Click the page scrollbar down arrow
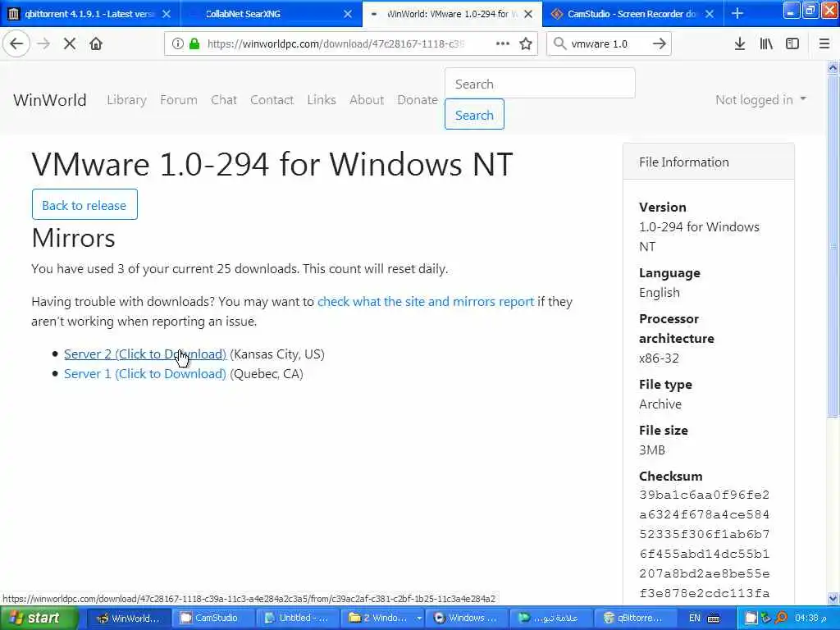The image size is (840, 630). (833, 598)
